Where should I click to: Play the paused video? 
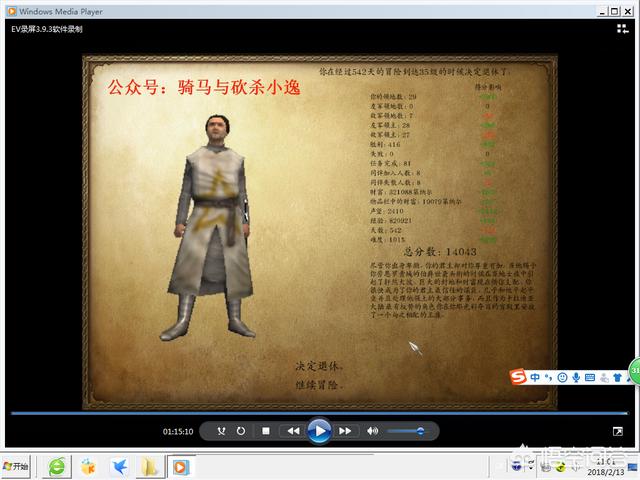319,431
